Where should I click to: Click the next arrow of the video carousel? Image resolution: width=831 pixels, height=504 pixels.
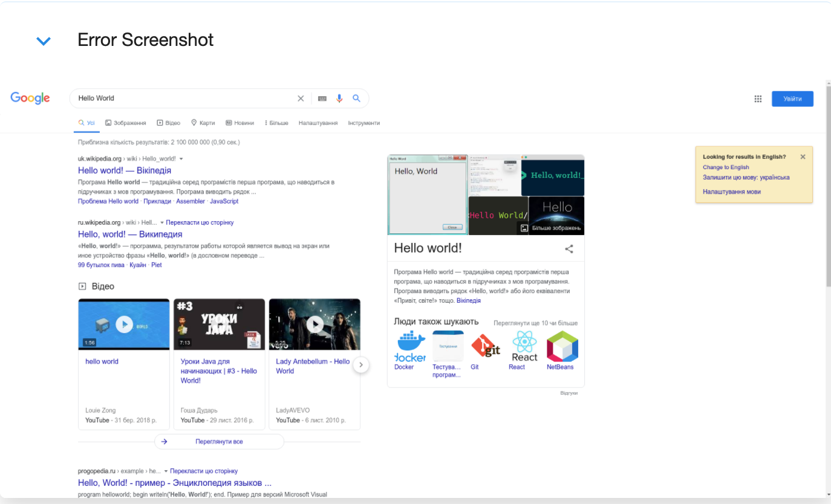point(361,365)
